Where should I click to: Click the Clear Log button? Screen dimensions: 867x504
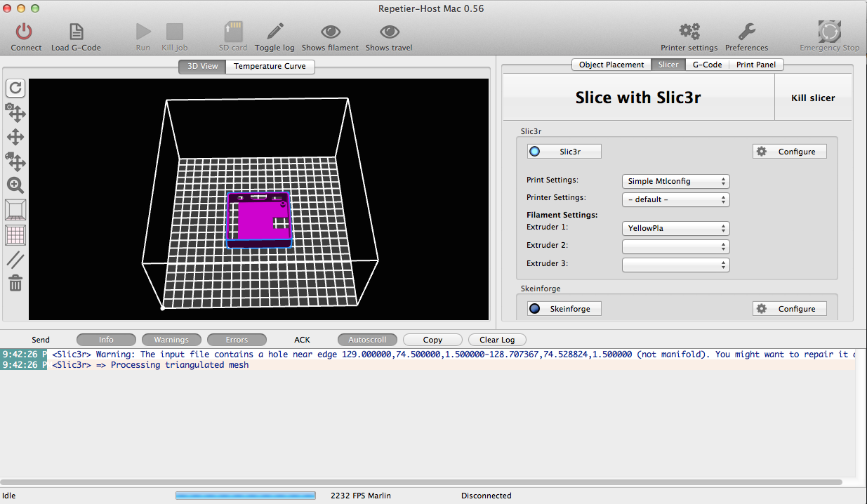[x=497, y=340]
